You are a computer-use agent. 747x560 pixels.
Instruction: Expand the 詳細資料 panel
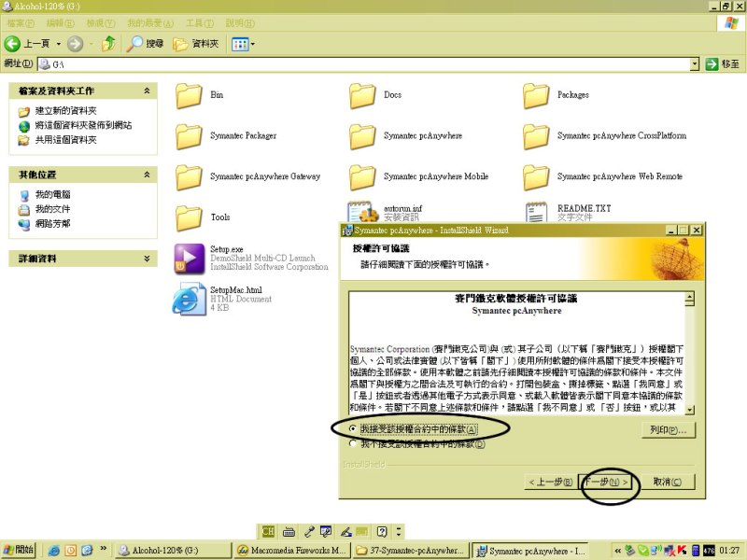[x=147, y=259]
